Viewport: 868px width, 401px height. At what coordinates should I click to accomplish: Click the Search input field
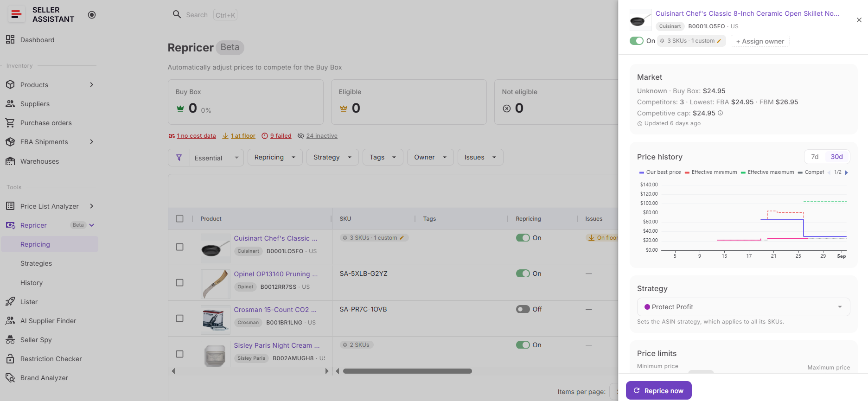[197, 15]
